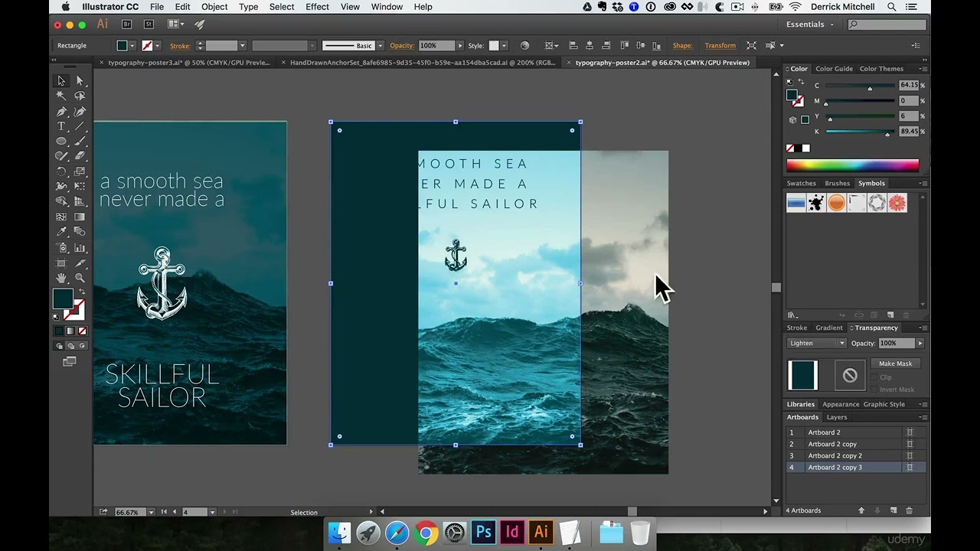Image resolution: width=980 pixels, height=551 pixels.
Task: Select the Line Segment tool
Action: pyautogui.click(x=80, y=126)
